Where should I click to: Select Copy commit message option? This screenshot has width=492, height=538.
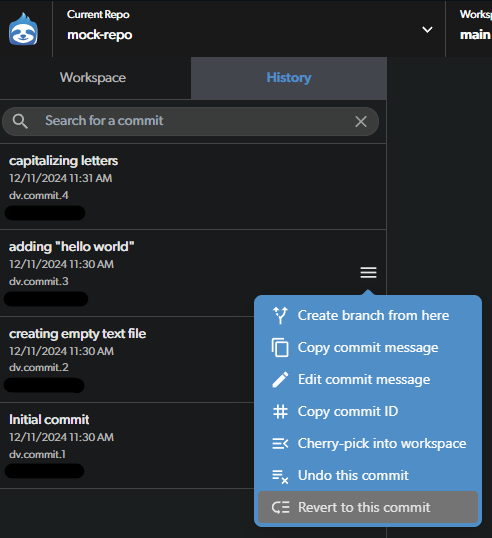pyautogui.click(x=368, y=347)
